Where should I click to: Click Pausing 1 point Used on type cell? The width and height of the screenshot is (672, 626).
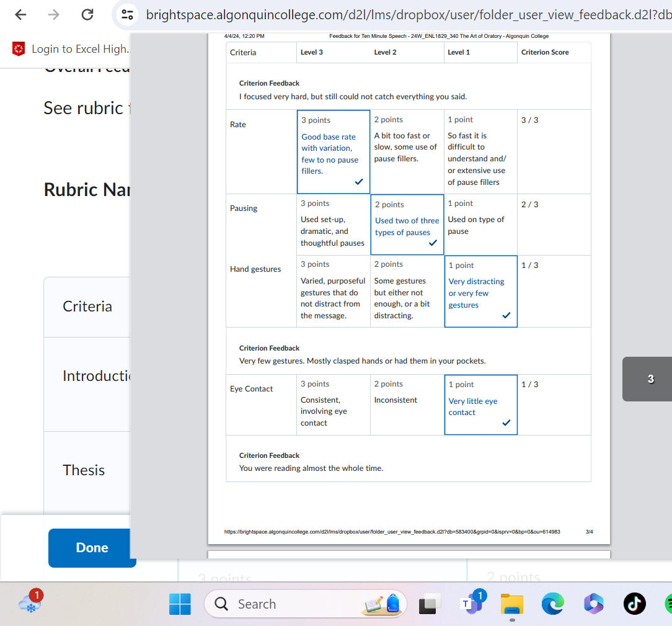tap(480, 225)
